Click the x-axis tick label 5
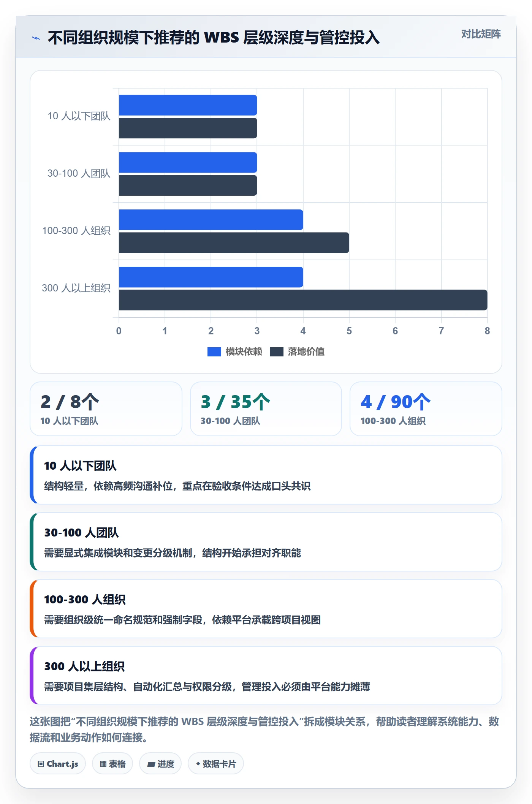532x804 pixels. 349,331
